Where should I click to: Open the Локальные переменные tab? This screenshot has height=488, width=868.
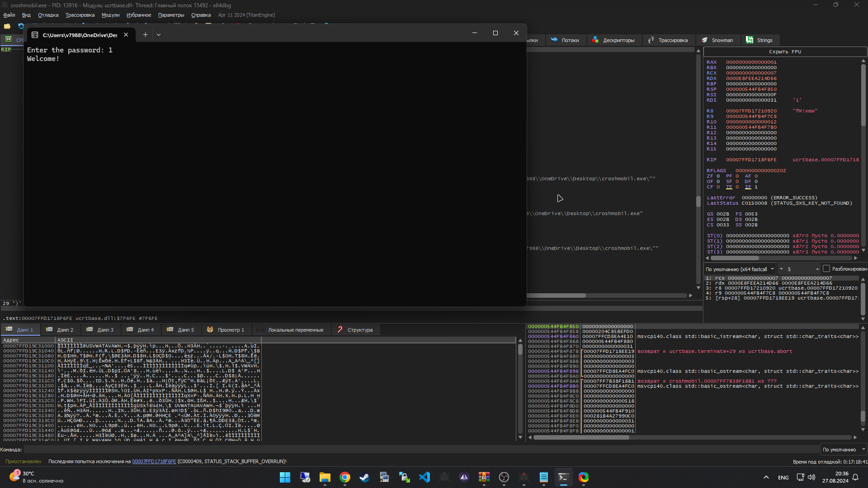click(x=290, y=330)
